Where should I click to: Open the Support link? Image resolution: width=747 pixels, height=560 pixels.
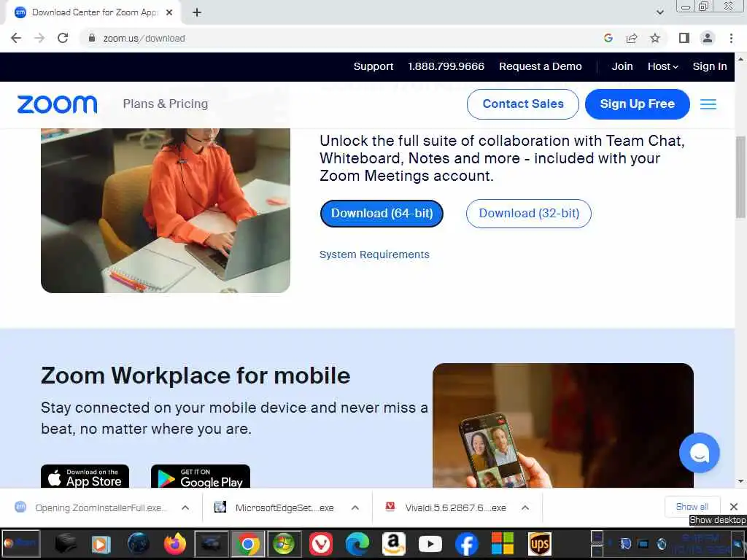(373, 66)
